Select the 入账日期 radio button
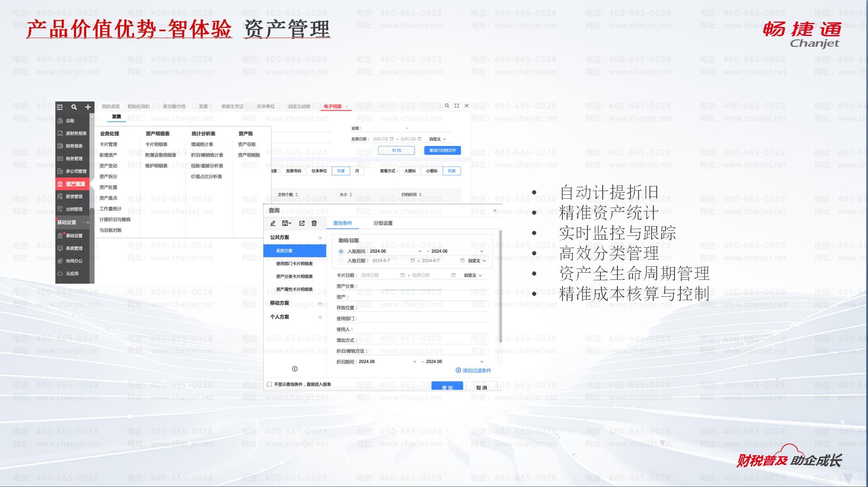Viewport: 868px width, 487px height. (x=341, y=261)
